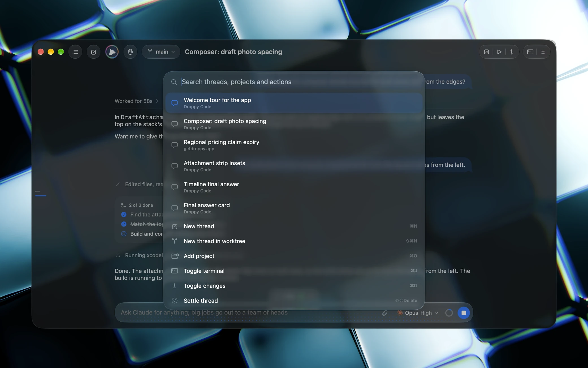This screenshot has height=368, width=588.
Task: Select the Attachment strip insets thread
Action: (x=294, y=166)
